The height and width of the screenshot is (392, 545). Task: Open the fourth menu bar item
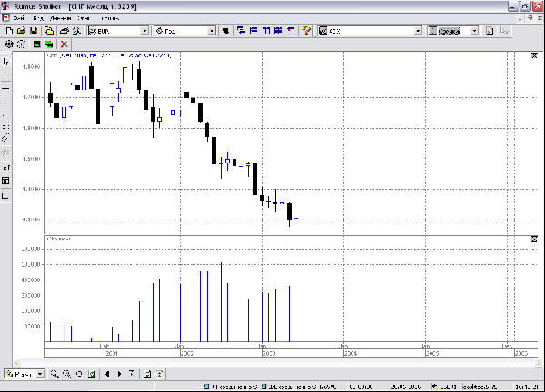coord(84,18)
